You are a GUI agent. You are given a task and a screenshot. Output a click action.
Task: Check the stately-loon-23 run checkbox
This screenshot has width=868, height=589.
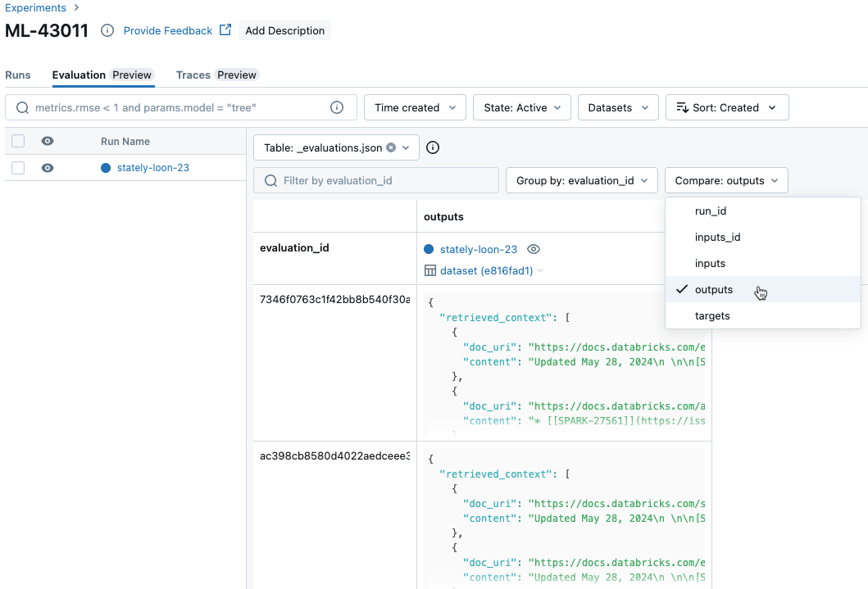point(18,168)
